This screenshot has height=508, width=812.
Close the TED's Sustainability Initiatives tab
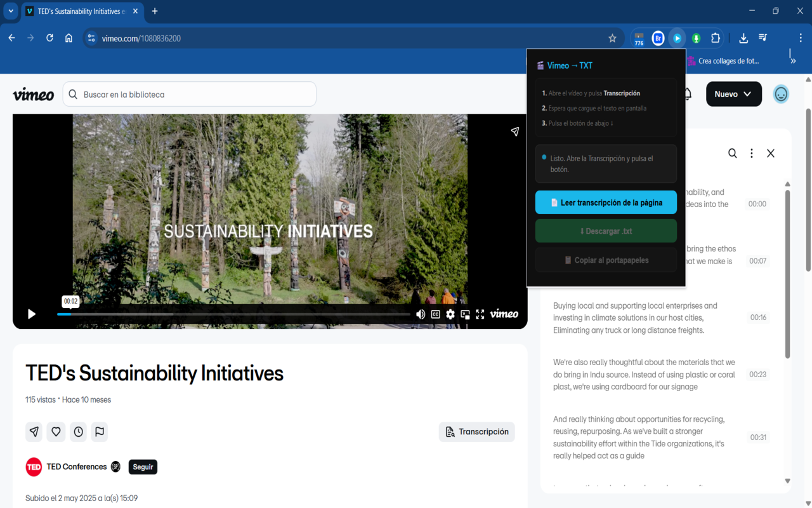tap(135, 11)
